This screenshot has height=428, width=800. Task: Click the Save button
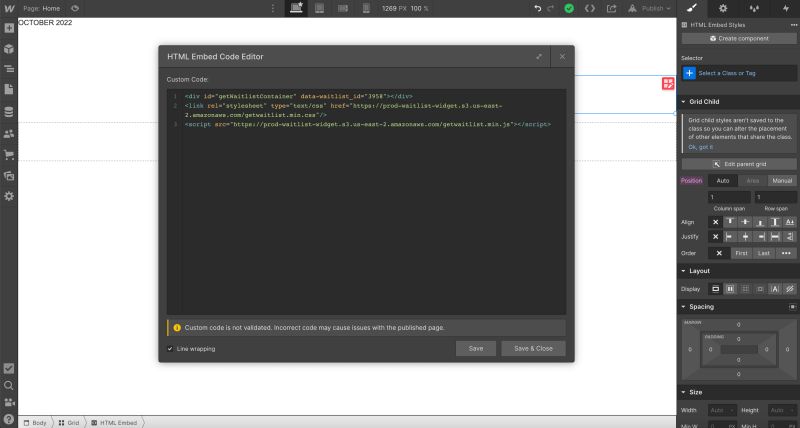(476, 349)
